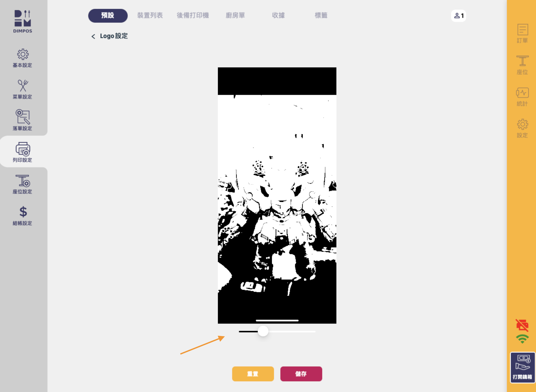Open 訂單 orders in right panel
The height and width of the screenshot is (392, 536).
[522, 34]
